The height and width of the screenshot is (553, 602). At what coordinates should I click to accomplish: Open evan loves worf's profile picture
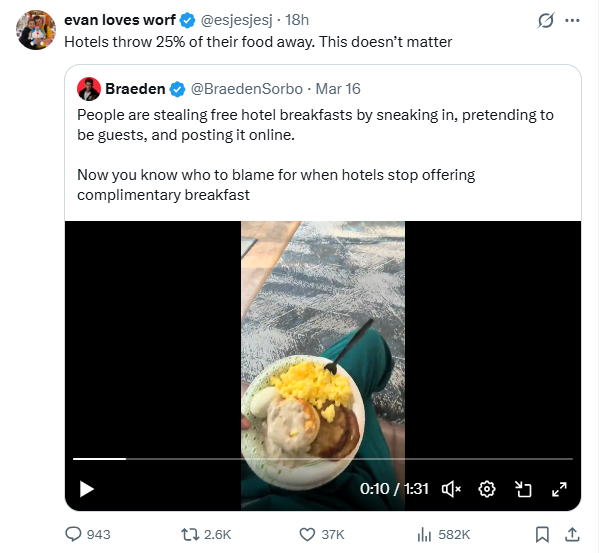point(36,30)
